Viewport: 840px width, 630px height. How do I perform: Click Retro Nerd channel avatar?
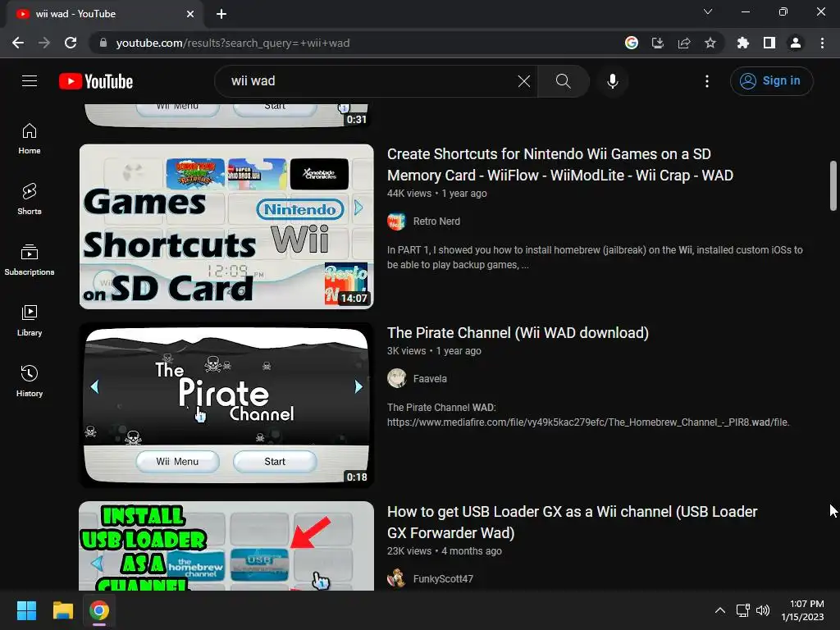(396, 221)
